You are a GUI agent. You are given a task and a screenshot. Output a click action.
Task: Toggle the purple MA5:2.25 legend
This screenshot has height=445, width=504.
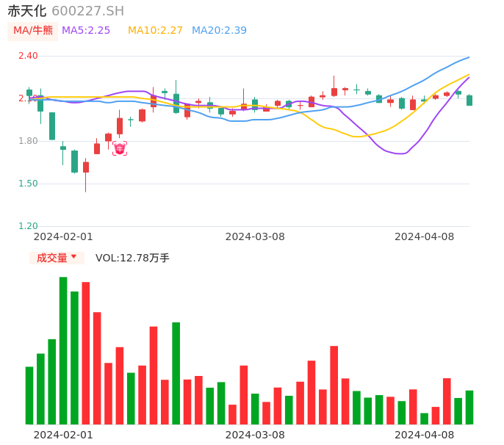[x=86, y=31]
